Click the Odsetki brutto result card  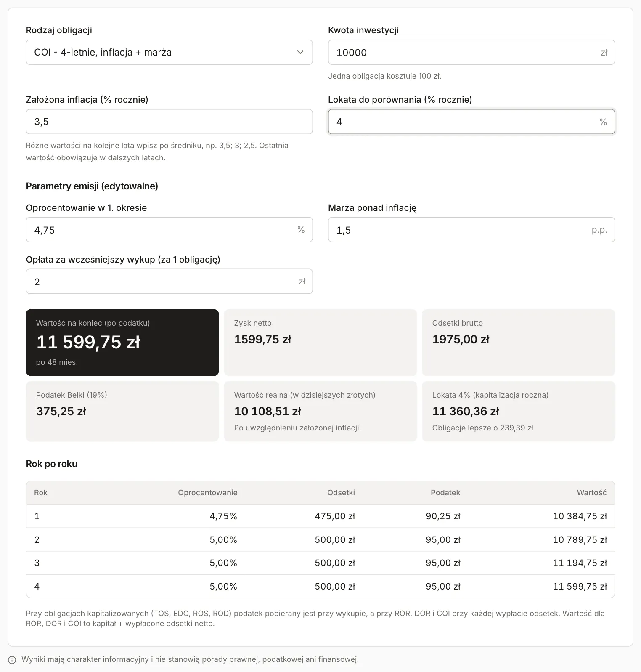(x=519, y=343)
